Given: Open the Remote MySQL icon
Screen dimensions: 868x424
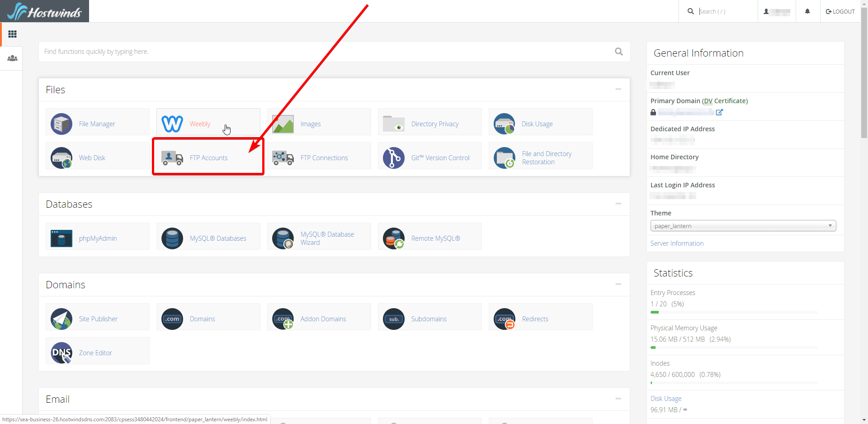Looking at the screenshot, I should (x=394, y=238).
